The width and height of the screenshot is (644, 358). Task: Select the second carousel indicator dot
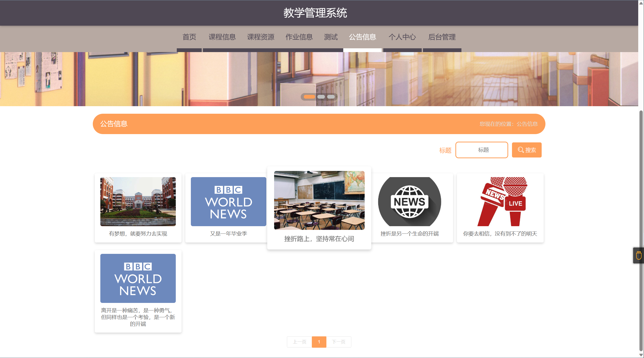point(321,97)
